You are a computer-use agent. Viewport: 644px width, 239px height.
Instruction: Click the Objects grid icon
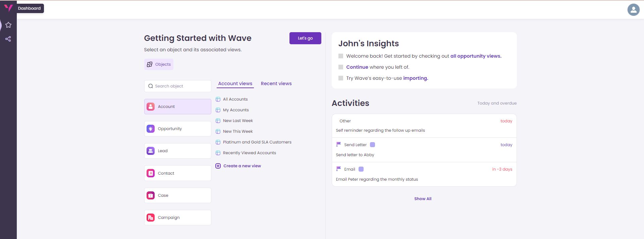click(x=150, y=64)
